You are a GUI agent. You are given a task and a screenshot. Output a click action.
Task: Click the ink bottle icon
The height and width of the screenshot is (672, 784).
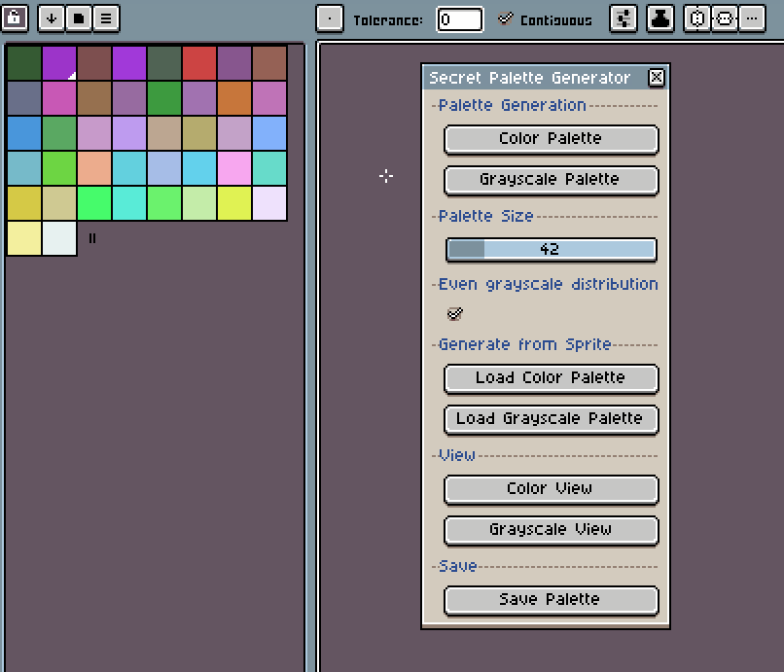pos(660,19)
